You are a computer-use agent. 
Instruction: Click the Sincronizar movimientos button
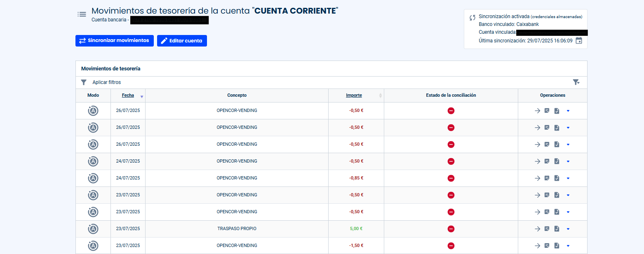114,41
